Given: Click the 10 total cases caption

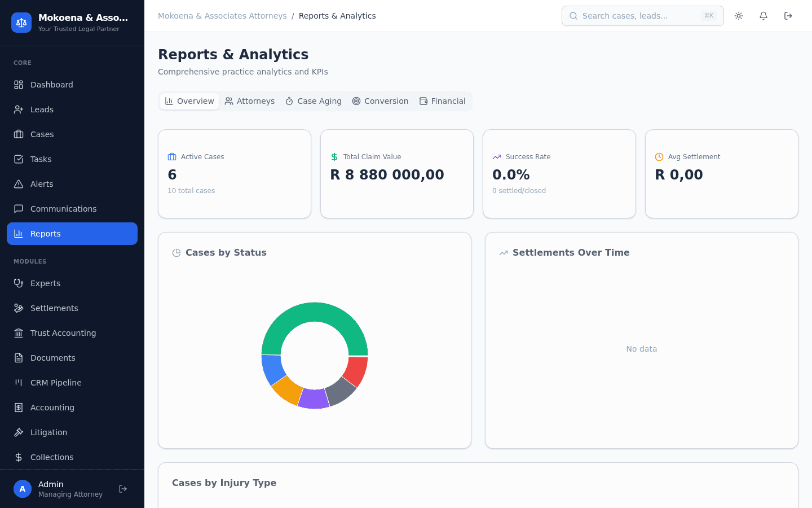Looking at the screenshot, I should click(191, 191).
